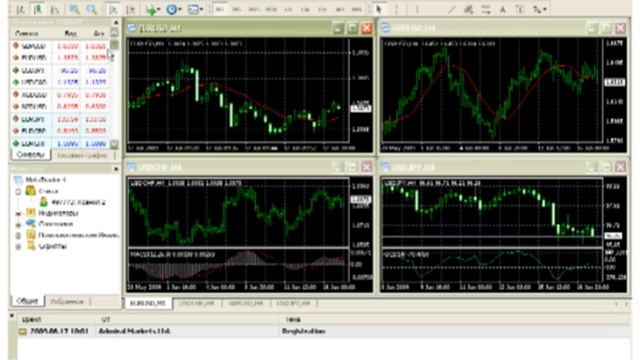
Task: Select the vertical line drawing tool
Action: tap(417, 9)
